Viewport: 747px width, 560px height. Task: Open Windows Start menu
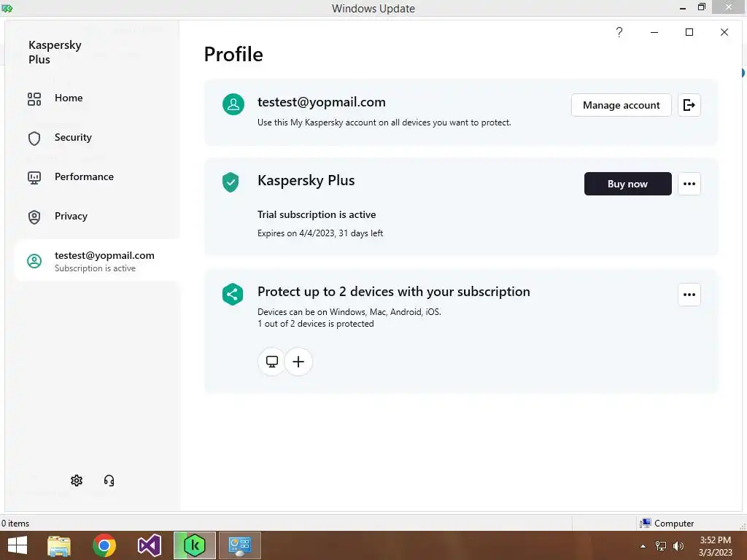coord(18,545)
